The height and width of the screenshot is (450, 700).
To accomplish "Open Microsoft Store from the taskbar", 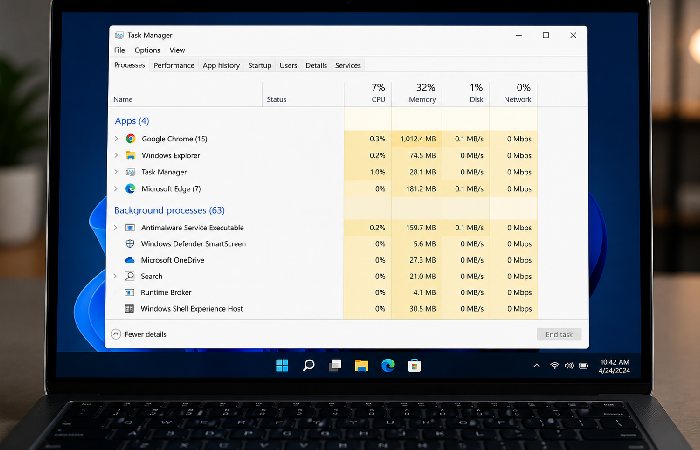I will click(414, 366).
